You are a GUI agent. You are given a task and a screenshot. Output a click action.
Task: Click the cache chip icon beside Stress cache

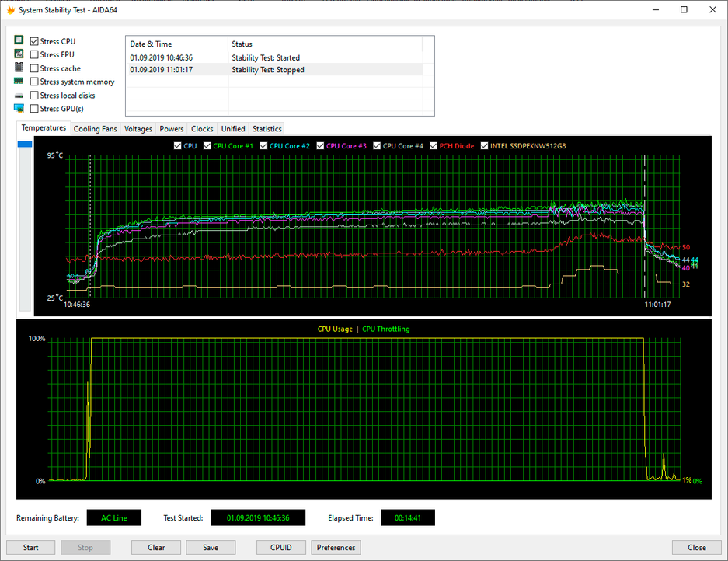click(19, 68)
